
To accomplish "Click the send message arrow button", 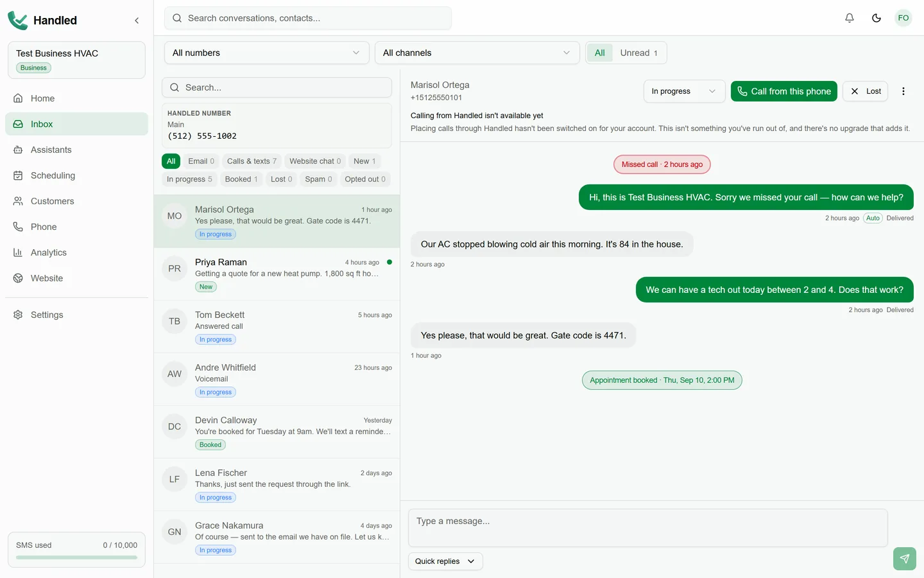I will point(905,559).
